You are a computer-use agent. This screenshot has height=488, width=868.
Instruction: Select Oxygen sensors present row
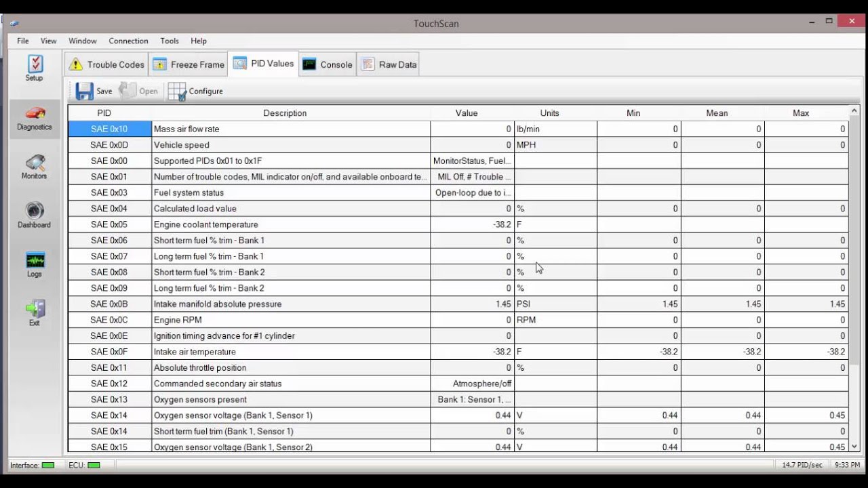pyautogui.click(x=458, y=400)
